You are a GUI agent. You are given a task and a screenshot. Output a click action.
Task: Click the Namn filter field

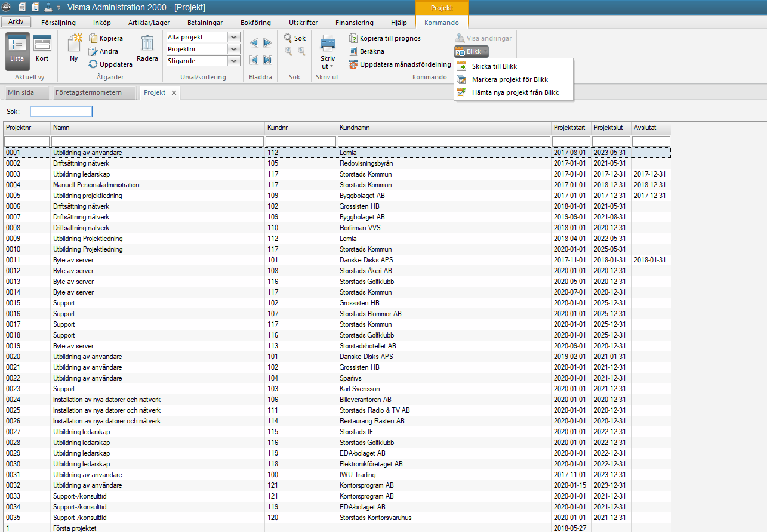[158, 141]
